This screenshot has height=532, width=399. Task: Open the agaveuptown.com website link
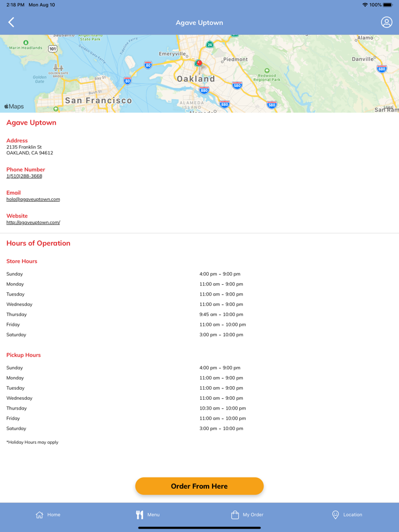33,223
